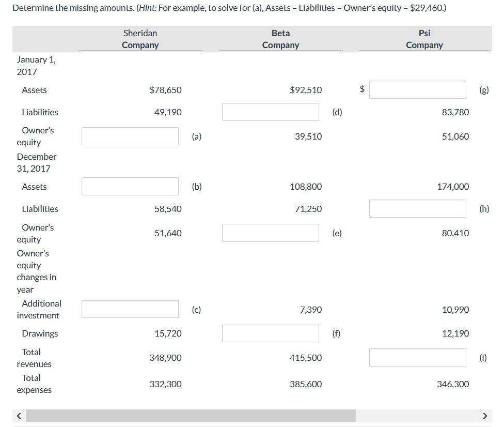Select the Beta Company column header
The width and height of the screenshot is (504, 427).
click(x=280, y=39)
